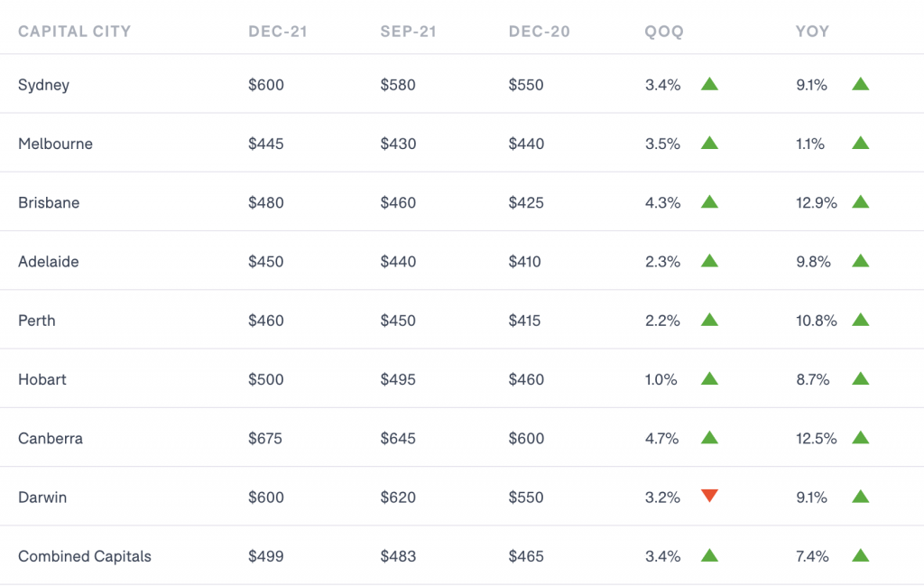Click the YOY column header
Viewport: 924px width, 586px height.
(812, 32)
